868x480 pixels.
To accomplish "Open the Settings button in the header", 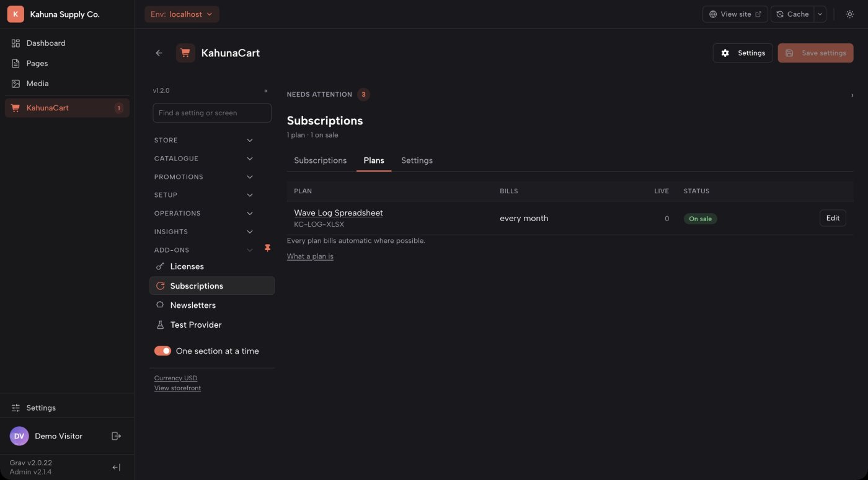I will (x=743, y=53).
